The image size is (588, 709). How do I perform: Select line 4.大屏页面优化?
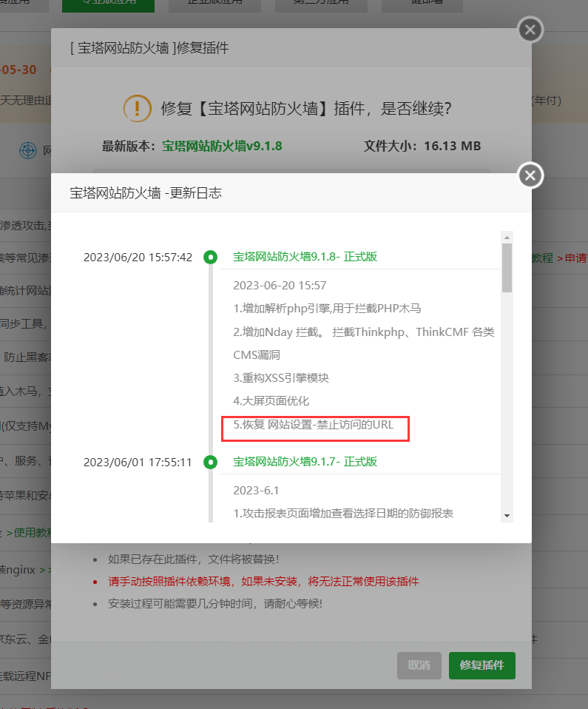[271, 401]
